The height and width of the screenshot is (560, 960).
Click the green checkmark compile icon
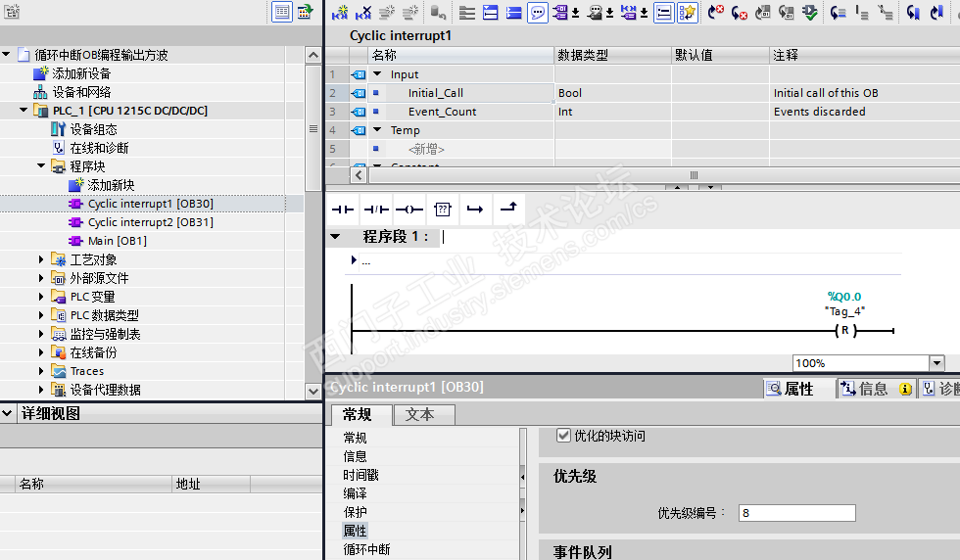(809, 12)
